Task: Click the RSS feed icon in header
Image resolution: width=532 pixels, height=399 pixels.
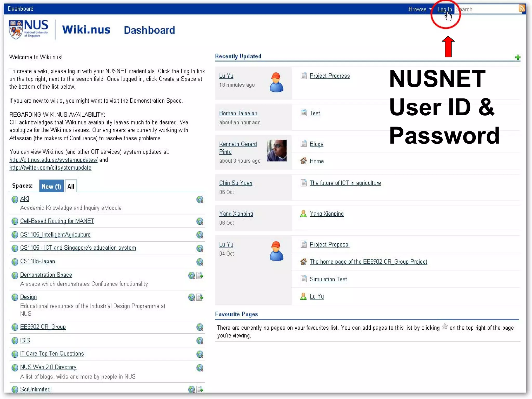Action: pos(521,8)
